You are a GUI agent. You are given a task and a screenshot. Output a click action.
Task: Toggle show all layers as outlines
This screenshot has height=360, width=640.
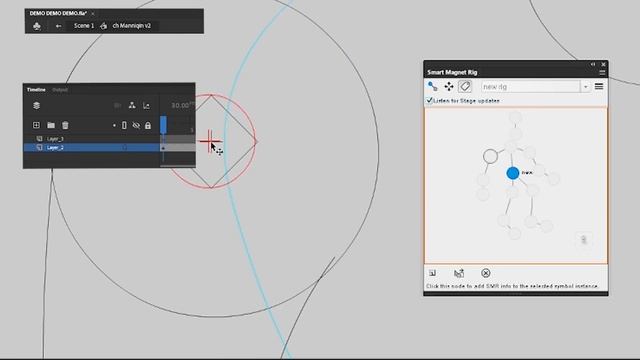coord(124,126)
